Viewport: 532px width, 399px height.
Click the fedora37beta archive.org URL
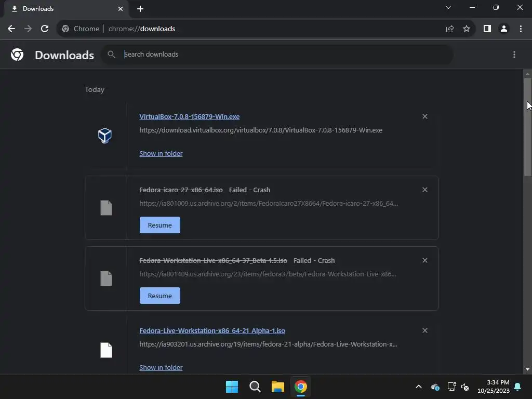[268, 274]
